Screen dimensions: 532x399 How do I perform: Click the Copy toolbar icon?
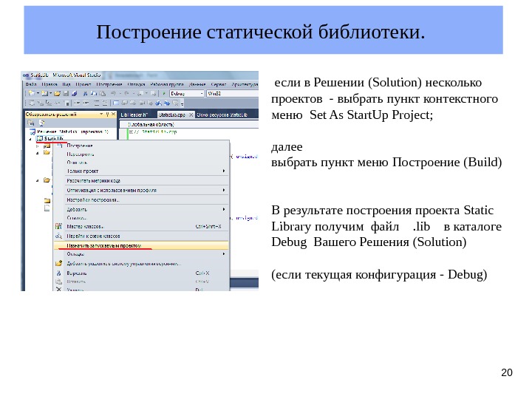(94, 93)
